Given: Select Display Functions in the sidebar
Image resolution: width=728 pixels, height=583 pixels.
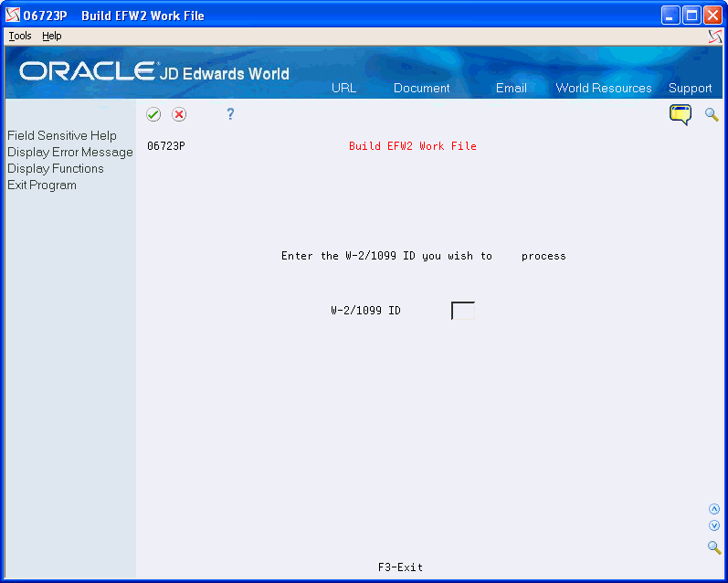Looking at the screenshot, I should coord(56,169).
